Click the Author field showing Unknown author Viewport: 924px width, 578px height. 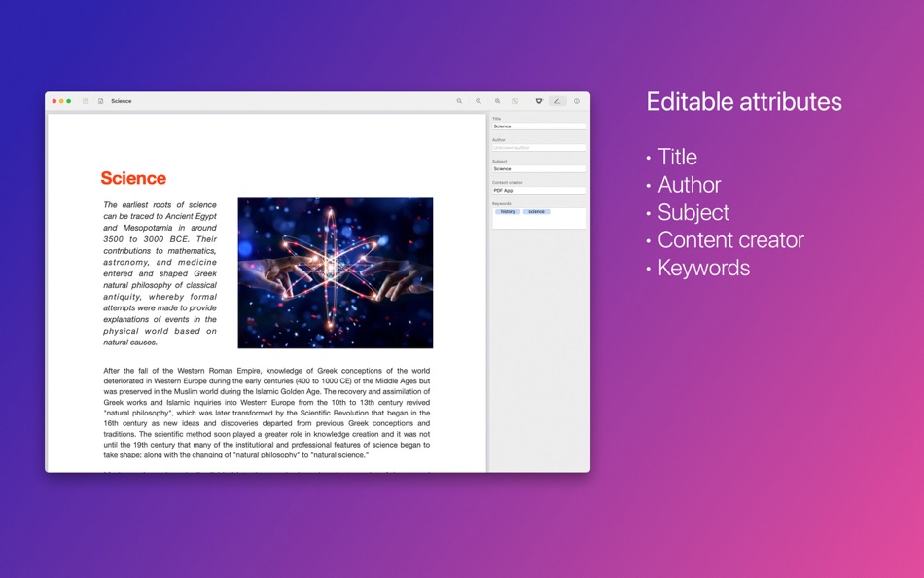(x=539, y=148)
